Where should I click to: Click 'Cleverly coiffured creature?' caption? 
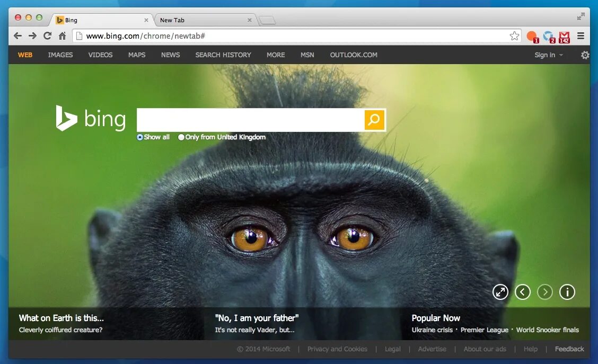coord(60,330)
